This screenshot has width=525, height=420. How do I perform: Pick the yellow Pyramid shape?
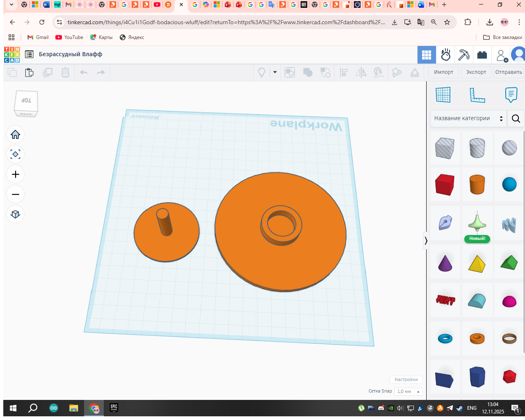pyautogui.click(x=477, y=263)
